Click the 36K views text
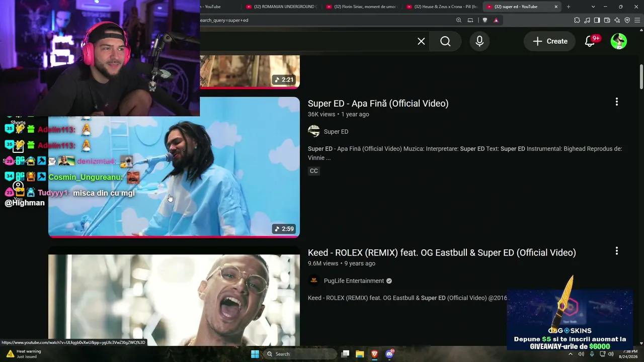 (321, 114)
